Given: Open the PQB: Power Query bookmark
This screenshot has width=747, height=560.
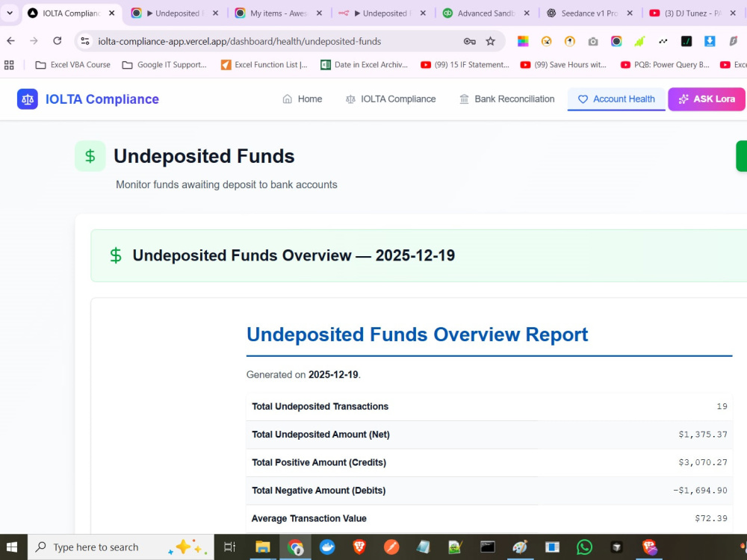Looking at the screenshot, I should pos(665,65).
